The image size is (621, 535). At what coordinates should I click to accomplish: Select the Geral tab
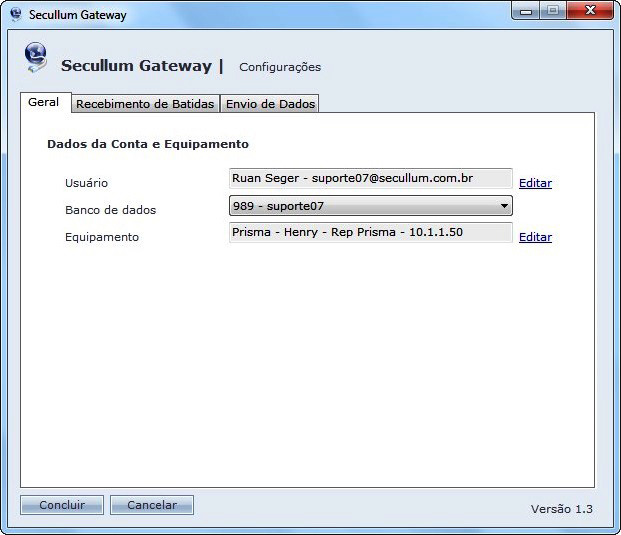44,102
